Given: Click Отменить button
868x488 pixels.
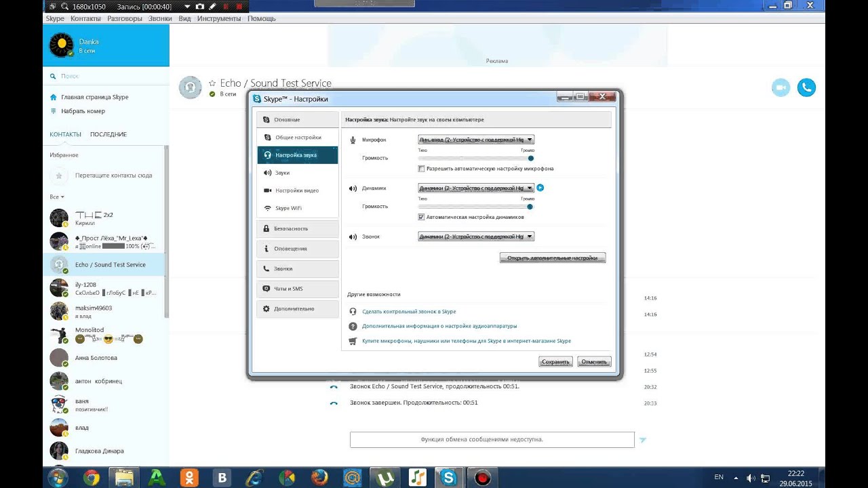Looking at the screenshot, I should 594,362.
